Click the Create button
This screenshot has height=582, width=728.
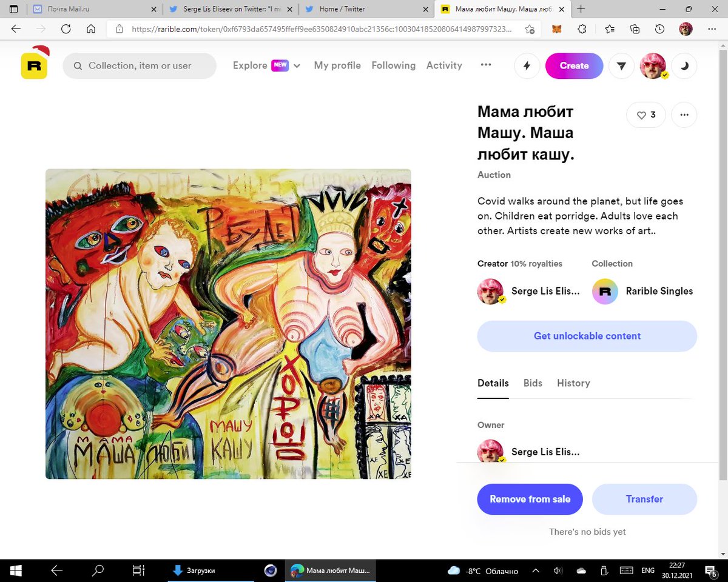point(574,66)
